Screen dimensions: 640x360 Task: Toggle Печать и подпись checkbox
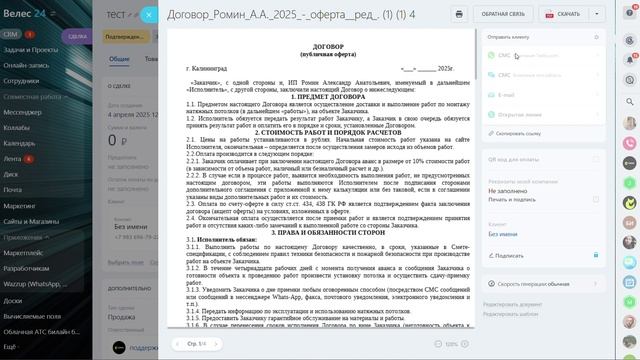coord(596,199)
